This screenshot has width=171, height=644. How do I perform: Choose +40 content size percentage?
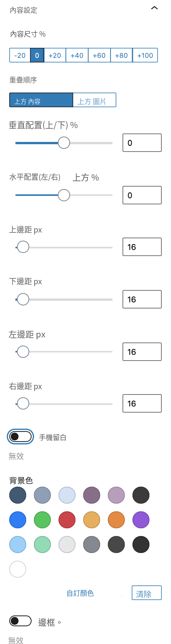77,55
